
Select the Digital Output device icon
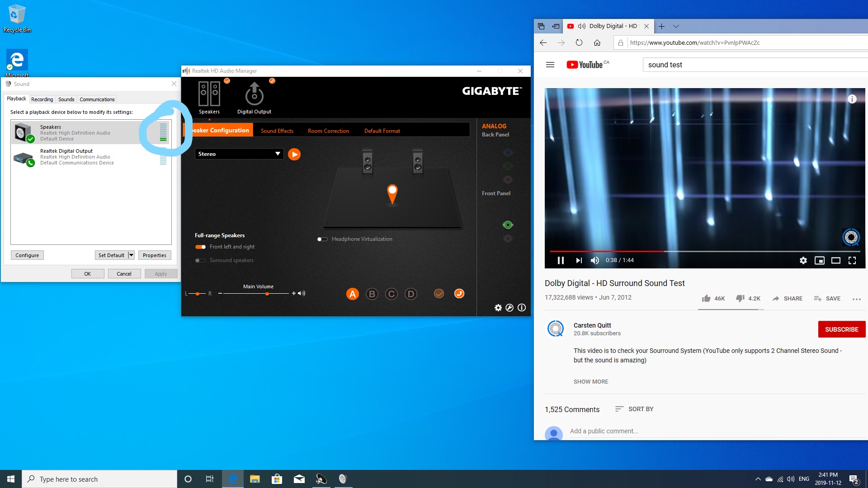point(254,94)
